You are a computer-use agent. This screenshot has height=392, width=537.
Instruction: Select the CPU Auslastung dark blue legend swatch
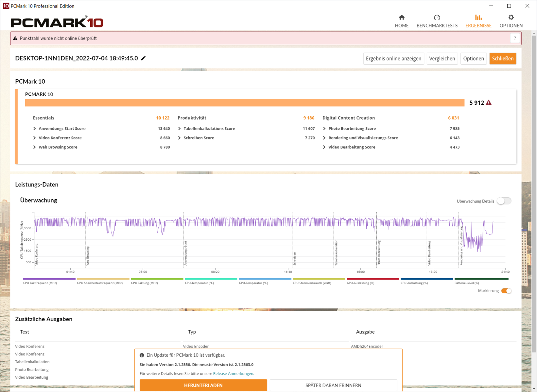[427, 279]
